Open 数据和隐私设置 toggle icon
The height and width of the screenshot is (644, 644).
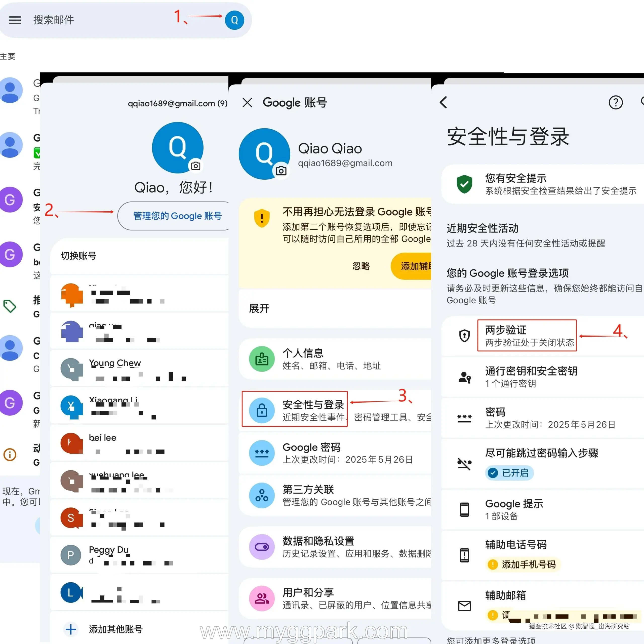(262, 547)
